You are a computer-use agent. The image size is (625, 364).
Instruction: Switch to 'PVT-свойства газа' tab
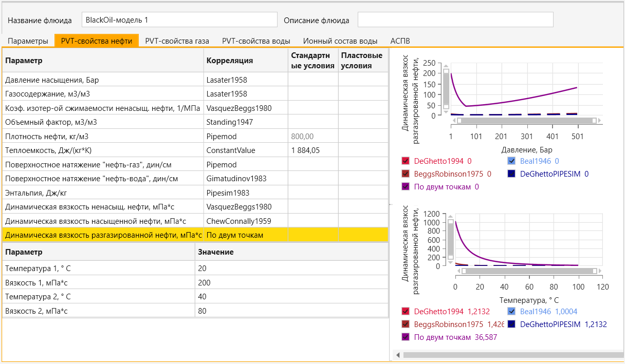coord(177,41)
